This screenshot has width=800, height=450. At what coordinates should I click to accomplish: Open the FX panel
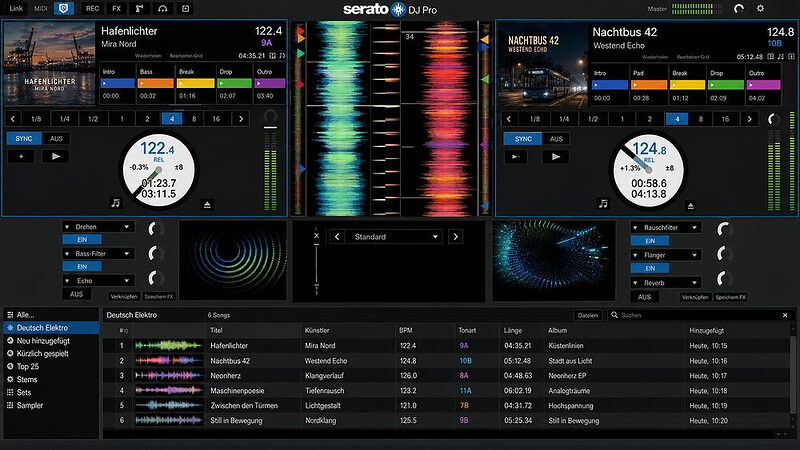tap(117, 8)
